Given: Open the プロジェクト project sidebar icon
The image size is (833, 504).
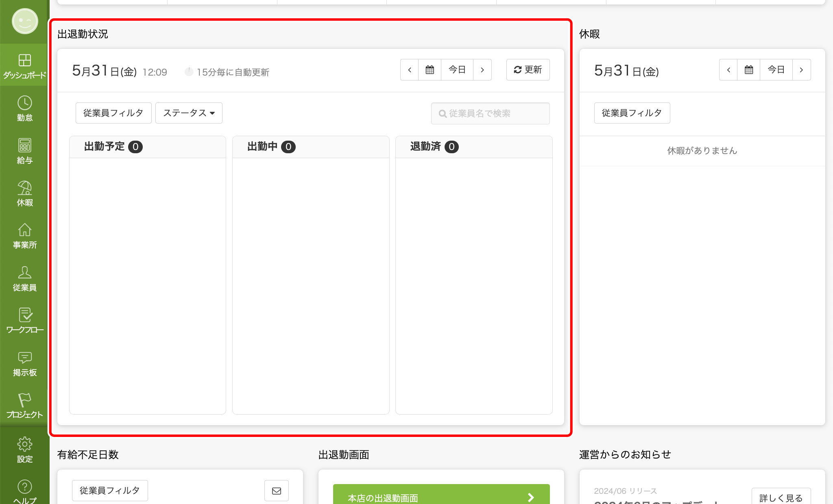Looking at the screenshot, I should [x=24, y=406].
